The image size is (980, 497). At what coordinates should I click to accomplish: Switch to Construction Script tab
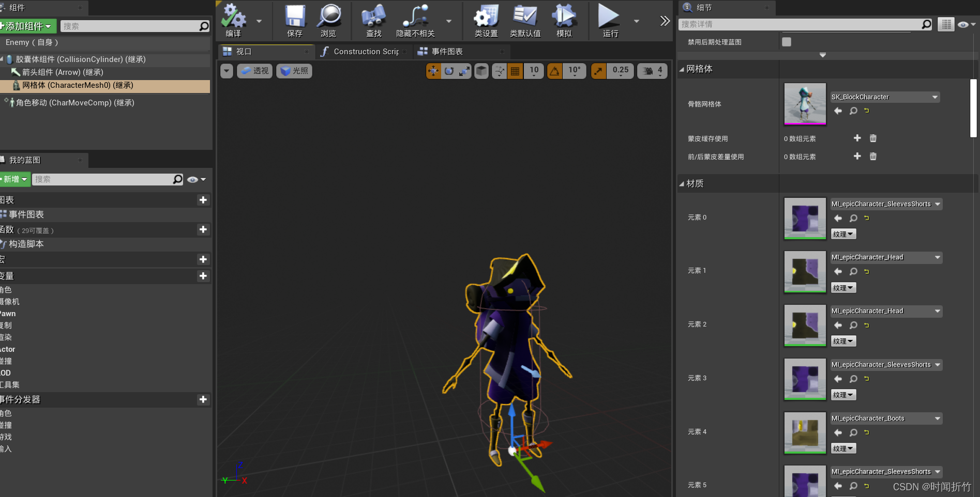pyautogui.click(x=364, y=52)
